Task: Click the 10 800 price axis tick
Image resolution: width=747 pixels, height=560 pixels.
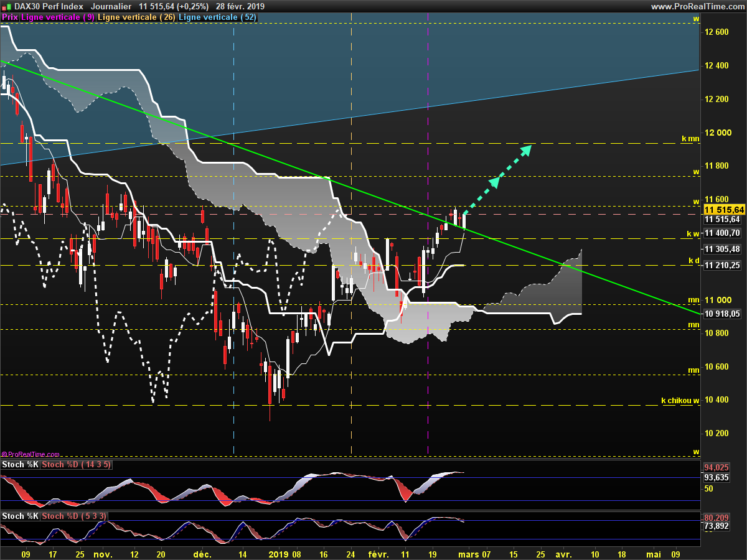Action: (716, 333)
